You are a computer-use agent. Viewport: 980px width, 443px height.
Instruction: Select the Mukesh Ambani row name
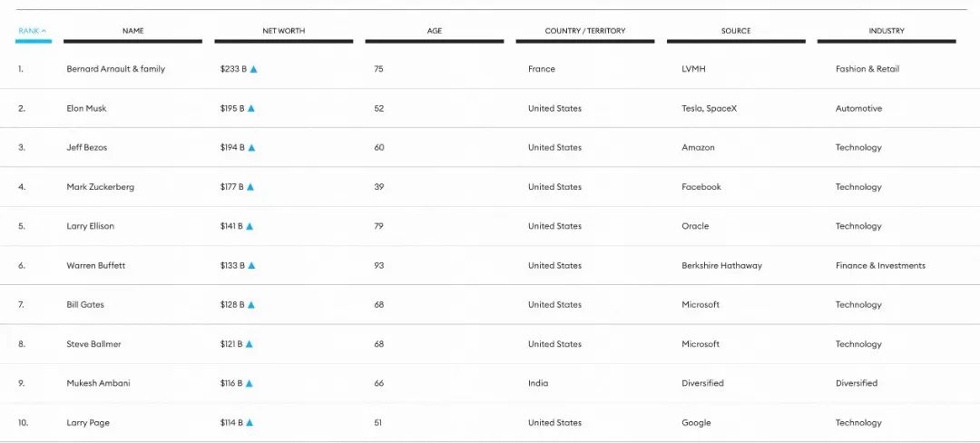tap(98, 383)
